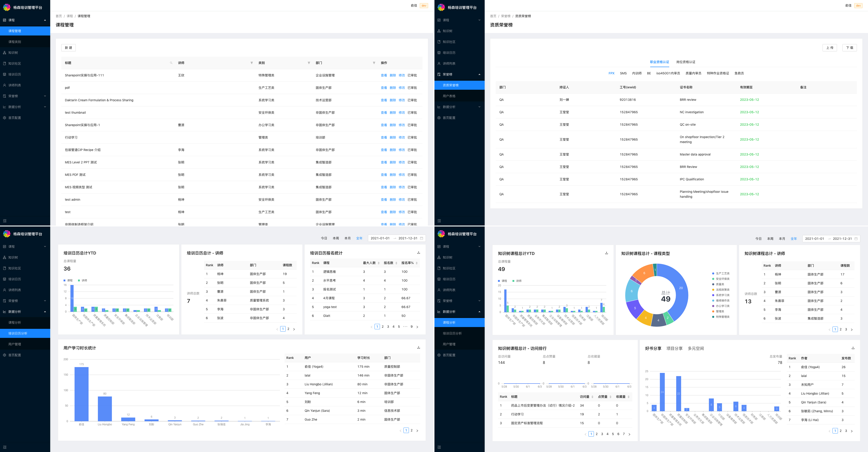
Task: Click next-page arrow in 培训日历报名统计 pagination
Action: click(417, 327)
